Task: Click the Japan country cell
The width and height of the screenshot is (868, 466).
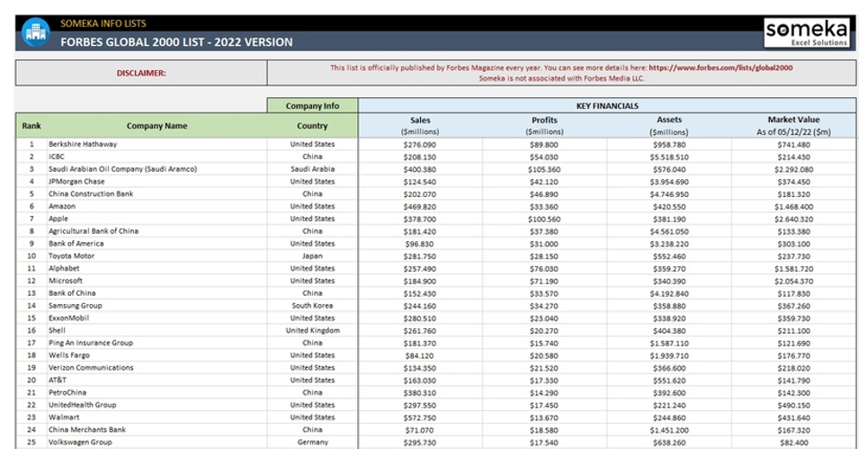Action: coord(312,255)
